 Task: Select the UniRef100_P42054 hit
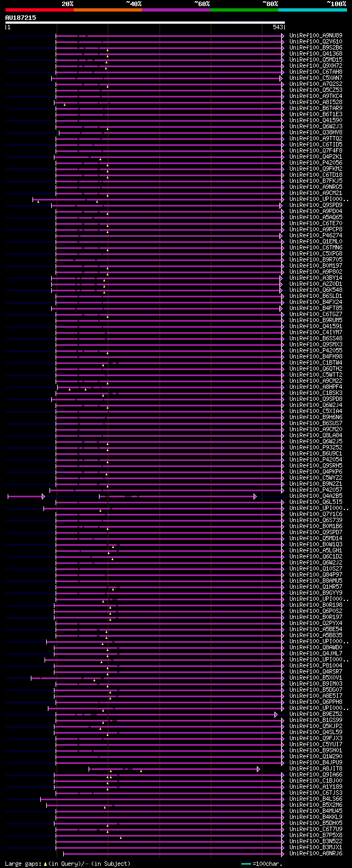point(316,460)
